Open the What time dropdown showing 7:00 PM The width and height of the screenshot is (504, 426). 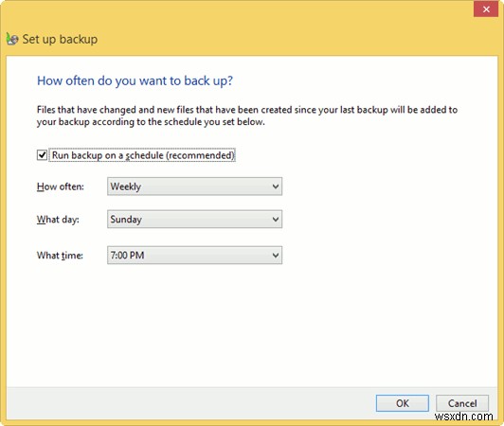(x=195, y=255)
